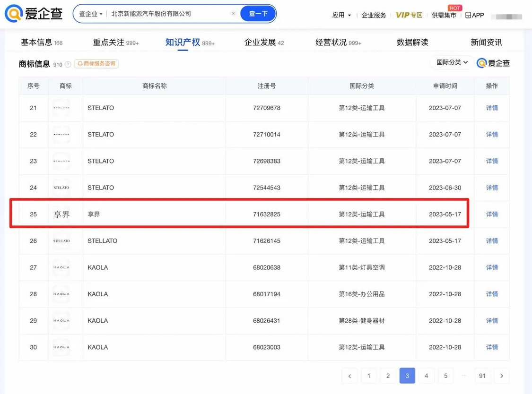Go to page 1 of trademarks
Viewport: 532px width, 394px height.
click(369, 376)
